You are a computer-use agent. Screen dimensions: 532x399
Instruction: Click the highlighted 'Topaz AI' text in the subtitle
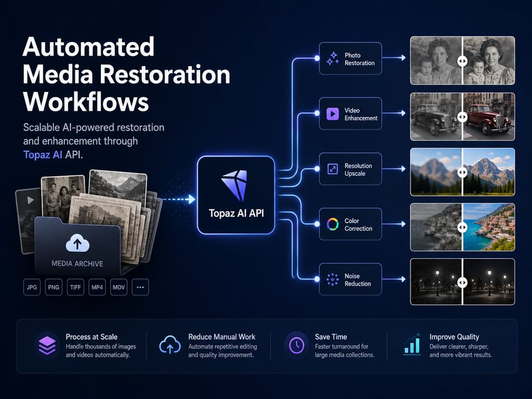point(43,155)
